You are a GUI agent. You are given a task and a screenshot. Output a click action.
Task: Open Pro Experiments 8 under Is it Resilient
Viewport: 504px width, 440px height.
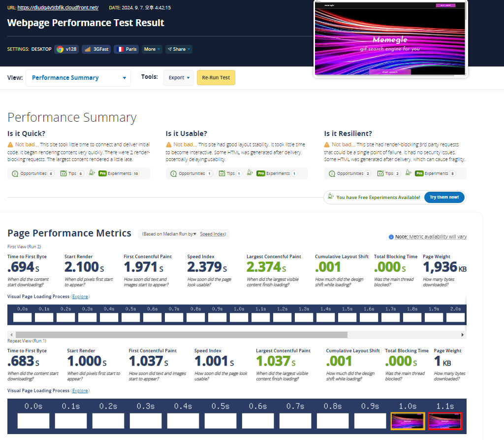pyautogui.click(x=436, y=173)
